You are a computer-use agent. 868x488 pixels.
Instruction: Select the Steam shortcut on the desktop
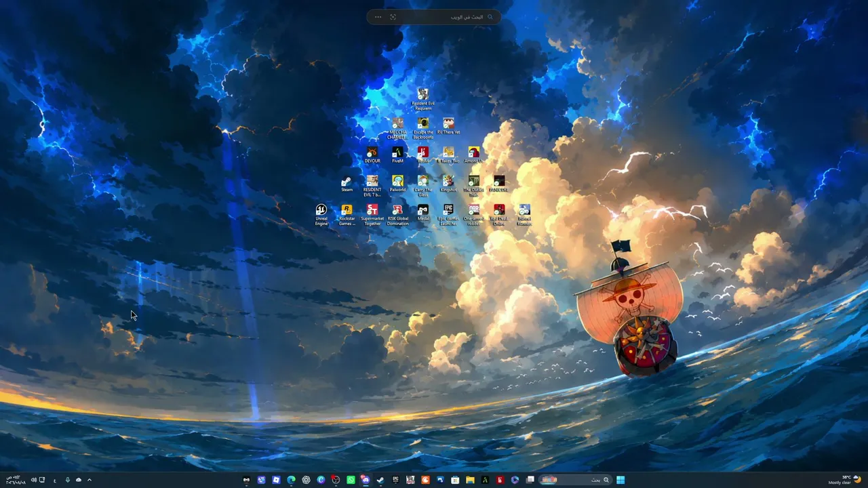(x=347, y=184)
